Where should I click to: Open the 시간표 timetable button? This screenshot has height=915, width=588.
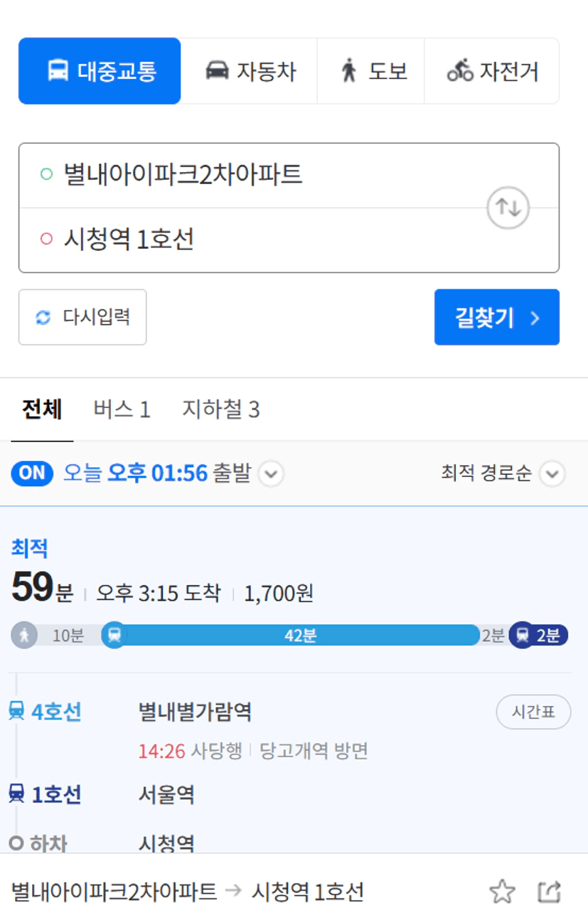click(x=533, y=712)
